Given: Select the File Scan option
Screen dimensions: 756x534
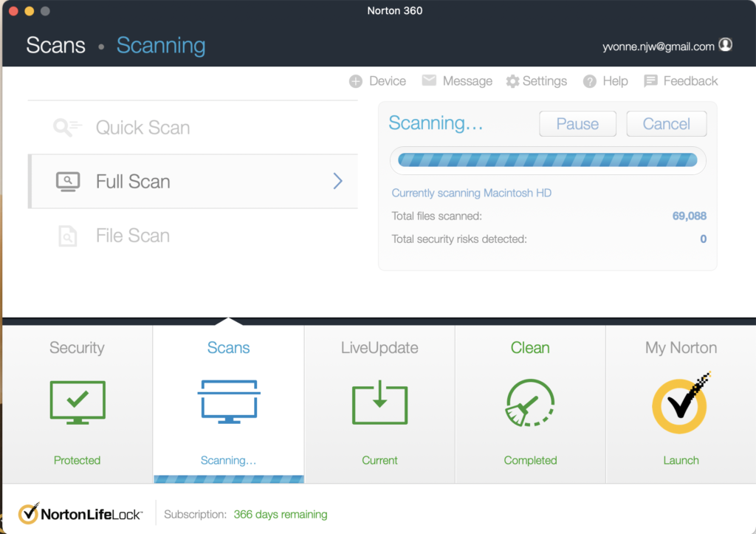Looking at the screenshot, I should click(x=193, y=236).
